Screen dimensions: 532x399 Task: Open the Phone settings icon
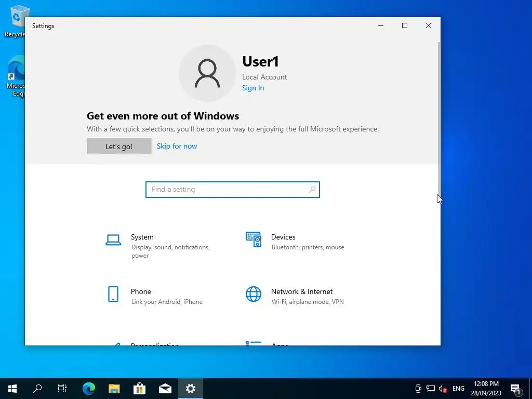(113, 294)
